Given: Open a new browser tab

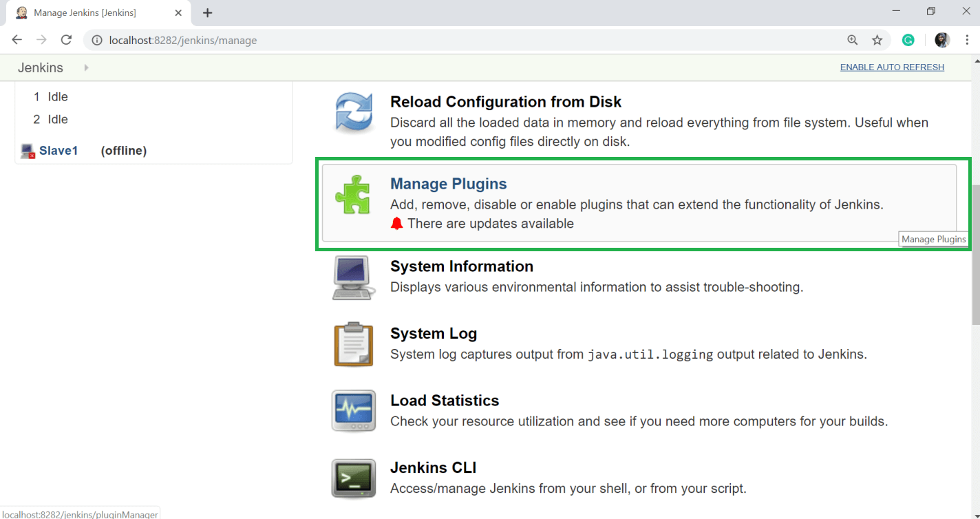Looking at the screenshot, I should pyautogui.click(x=207, y=13).
